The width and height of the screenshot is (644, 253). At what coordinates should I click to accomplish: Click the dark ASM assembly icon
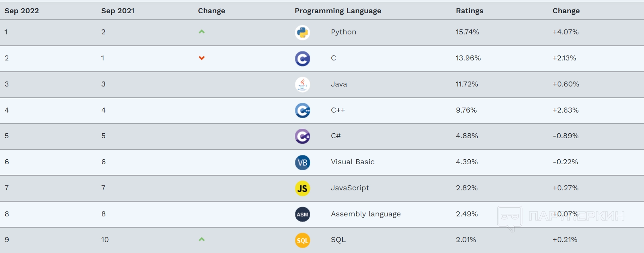point(302,214)
